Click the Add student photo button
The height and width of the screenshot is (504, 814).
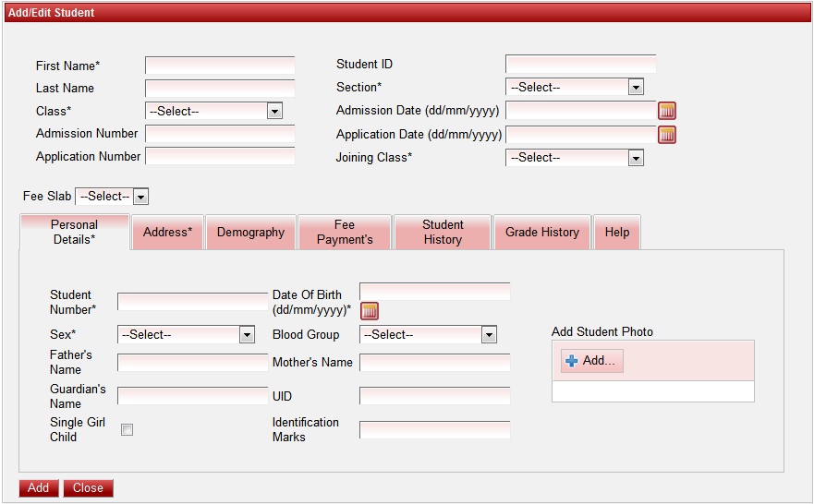point(591,361)
